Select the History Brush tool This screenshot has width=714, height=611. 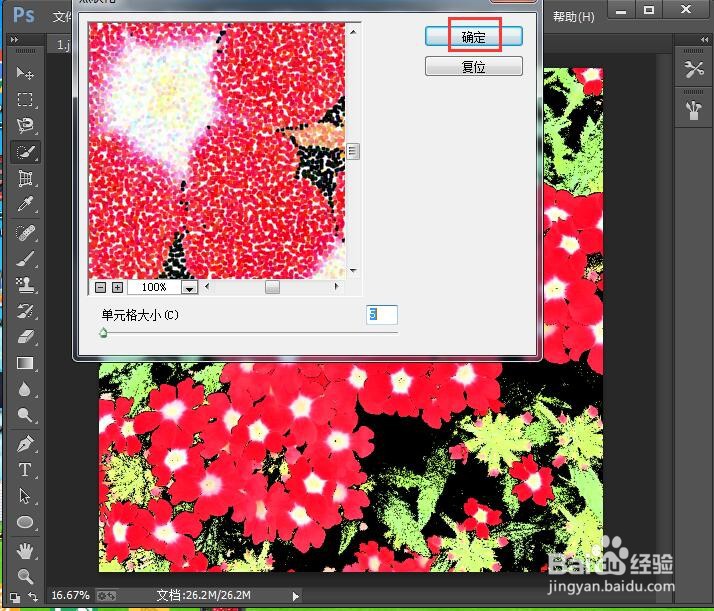[x=25, y=311]
